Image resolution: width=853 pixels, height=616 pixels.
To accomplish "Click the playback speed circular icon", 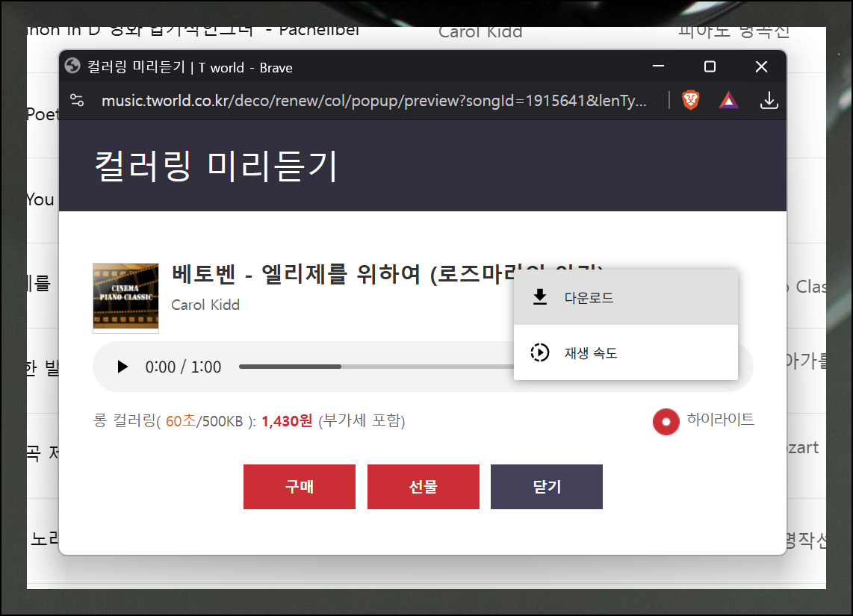I will pyautogui.click(x=539, y=353).
